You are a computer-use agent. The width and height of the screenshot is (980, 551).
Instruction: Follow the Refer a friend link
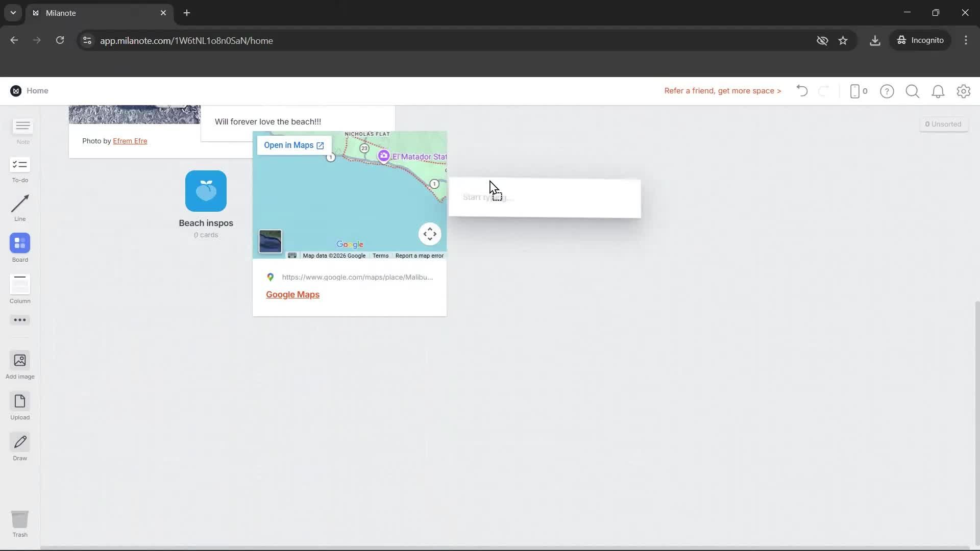click(x=722, y=91)
